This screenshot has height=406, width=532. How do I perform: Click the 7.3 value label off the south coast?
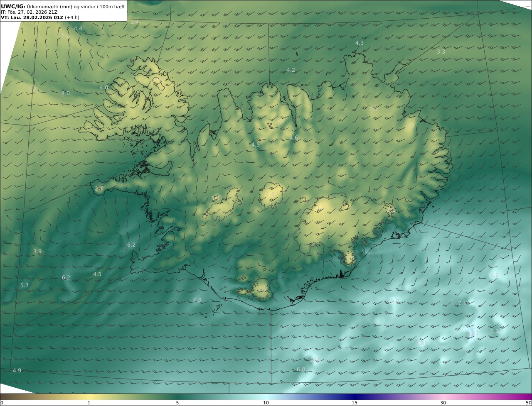pyautogui.click(x=197, y=300)
